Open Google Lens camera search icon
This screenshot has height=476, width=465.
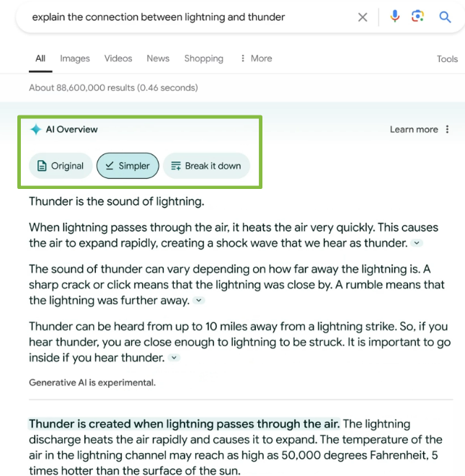click(417, 17)
